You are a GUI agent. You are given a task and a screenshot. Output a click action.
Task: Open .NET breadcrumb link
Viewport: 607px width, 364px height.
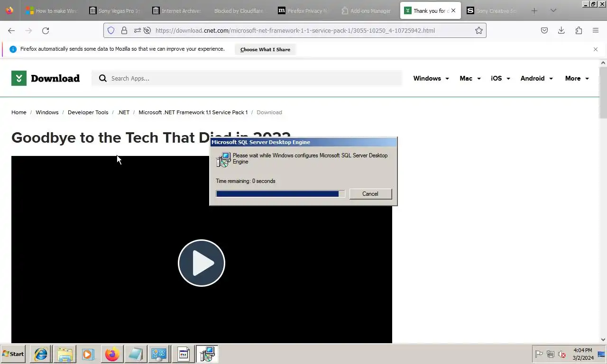click(x=123, y=112)
